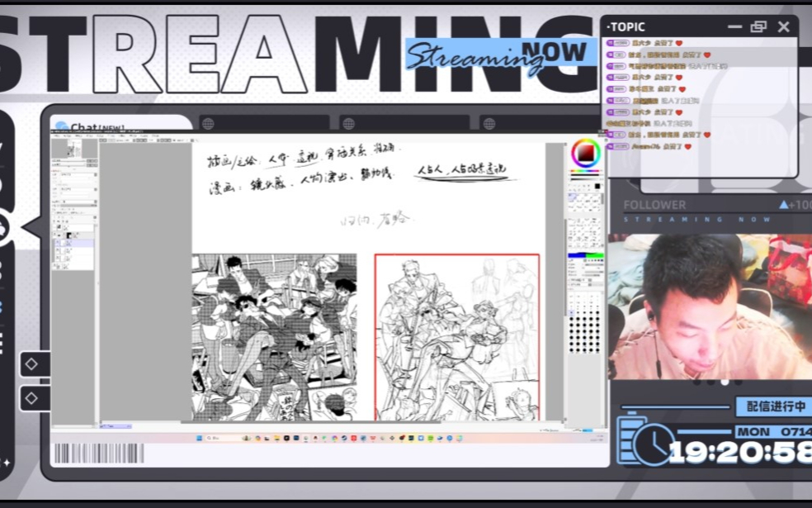This screenshot has width=812, height=508.
Task: Open Steam from the taskbar
Action: click(344, 438)
